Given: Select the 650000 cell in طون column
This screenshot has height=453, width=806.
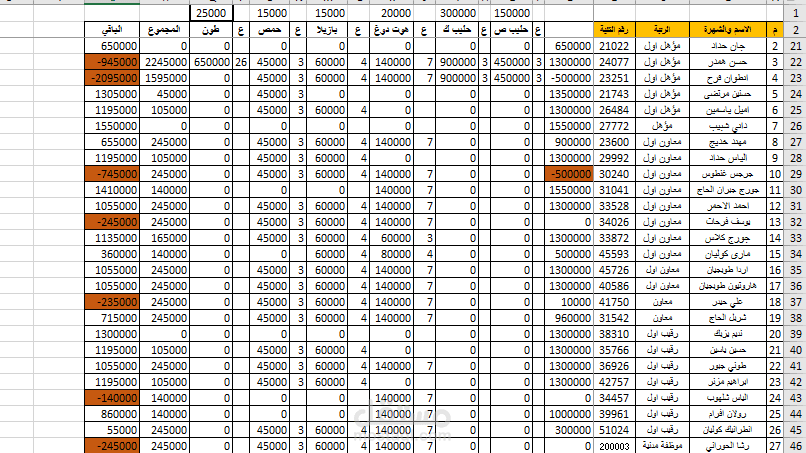Looking at the screenshot, I should [211, 62].
